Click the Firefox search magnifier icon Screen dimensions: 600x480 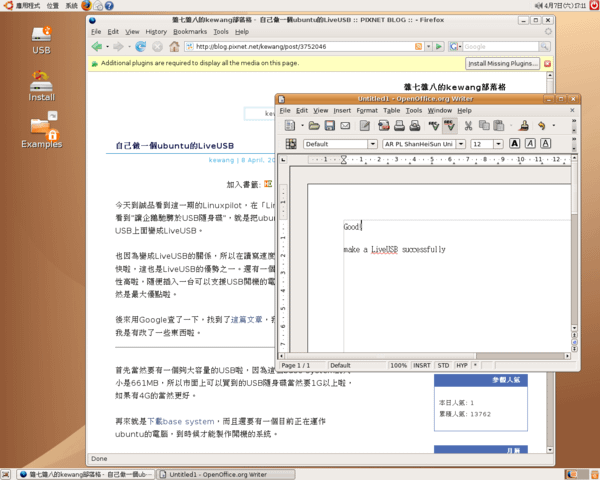click(x=544, y=47)
